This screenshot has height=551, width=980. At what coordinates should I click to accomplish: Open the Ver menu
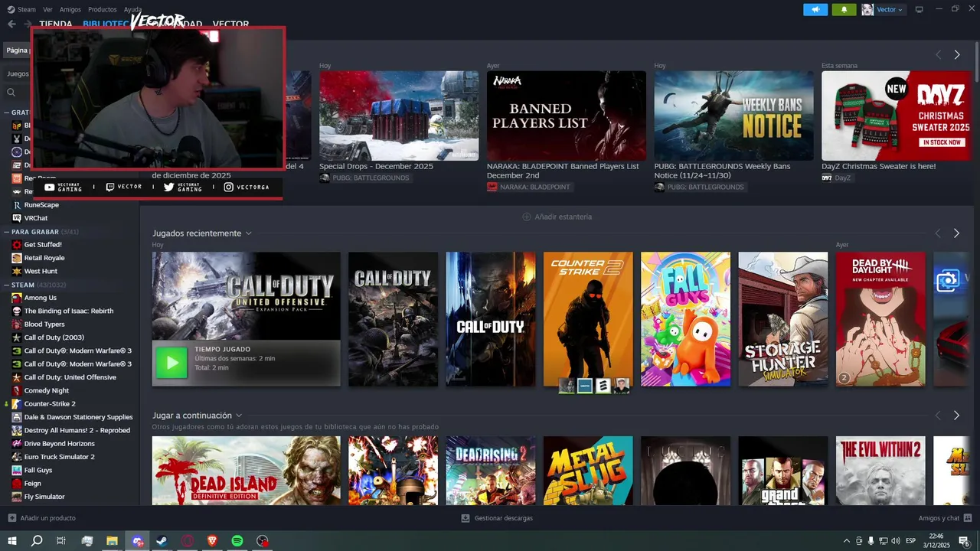tap(47, 9)
